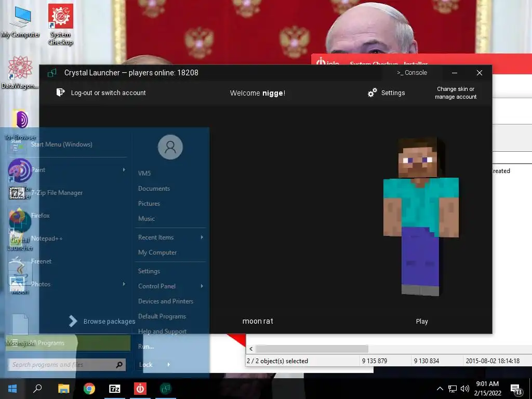Image resolution: width=532 pixels, height=399 pixels.
Task: Switch to 7-Zip taskbar button
Action: [x=115, y=389]
